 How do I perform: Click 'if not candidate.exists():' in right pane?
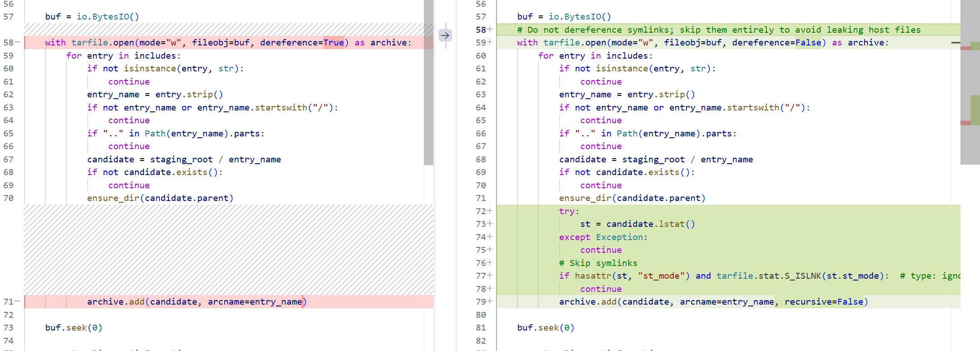click(x=627, y=172)
